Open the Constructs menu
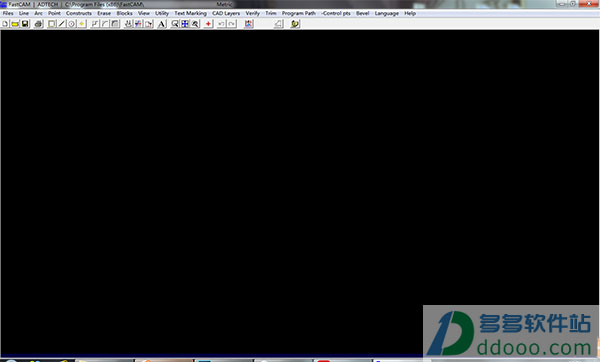The image size is (600, 362). [78, 13]
